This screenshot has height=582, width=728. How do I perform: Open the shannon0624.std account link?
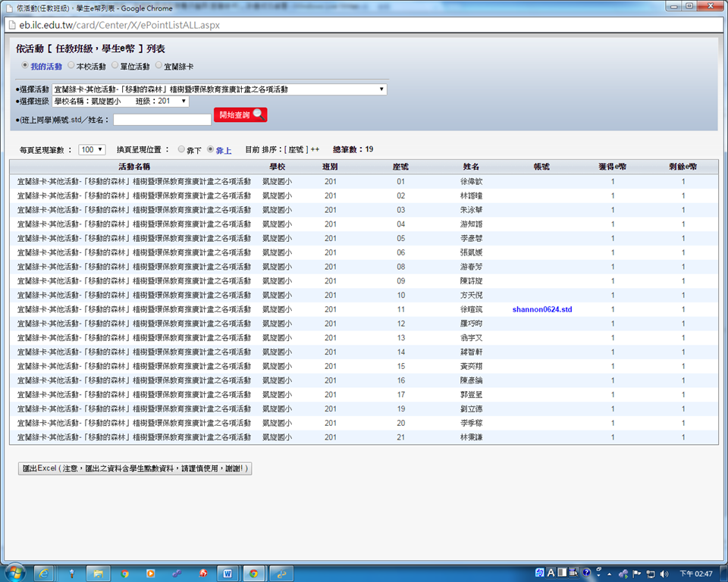pyautogui.click(x=541, y=309)
